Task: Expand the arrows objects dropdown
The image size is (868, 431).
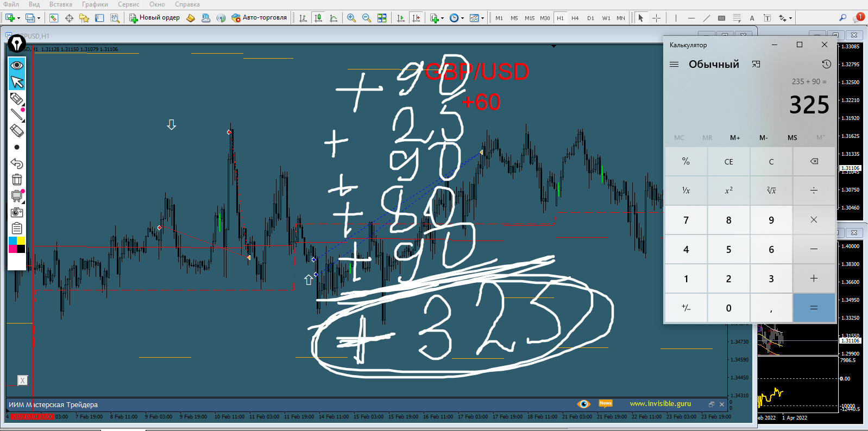Action: point(790,18)
